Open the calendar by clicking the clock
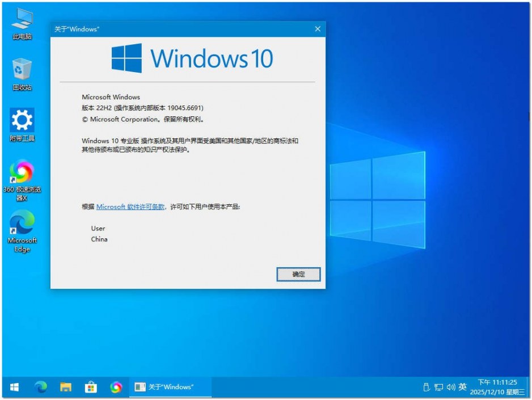Viewport: 532px width, 400px height. coord(498,387)
